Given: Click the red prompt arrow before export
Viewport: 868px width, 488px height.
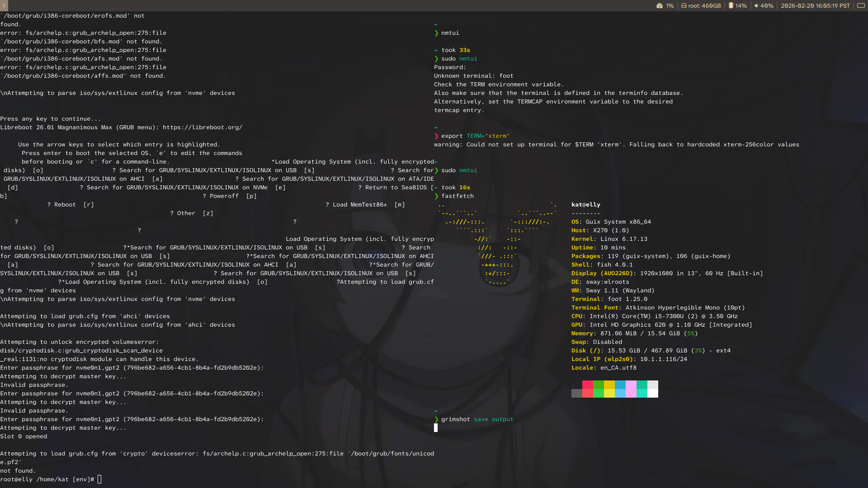Looking at the screenshot, I should (x=436, y=136).
